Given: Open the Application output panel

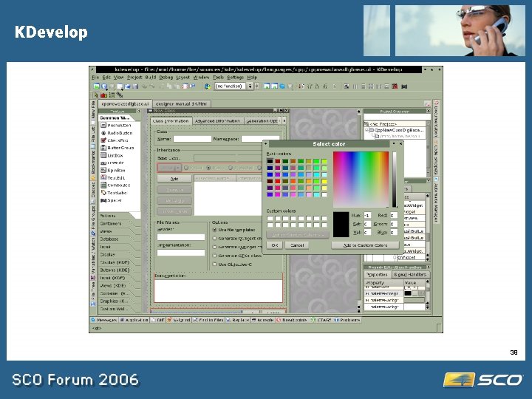Looking at the screenshot, I should coord(134,320).
